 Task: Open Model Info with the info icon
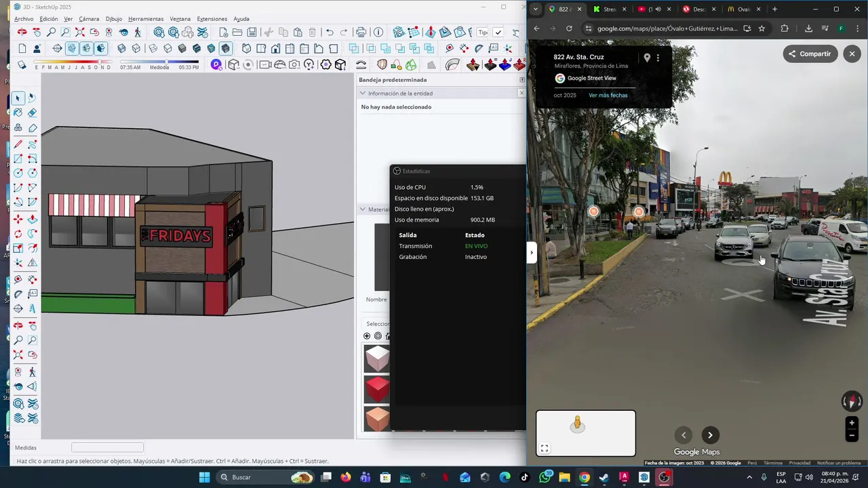tap(378, 32)
